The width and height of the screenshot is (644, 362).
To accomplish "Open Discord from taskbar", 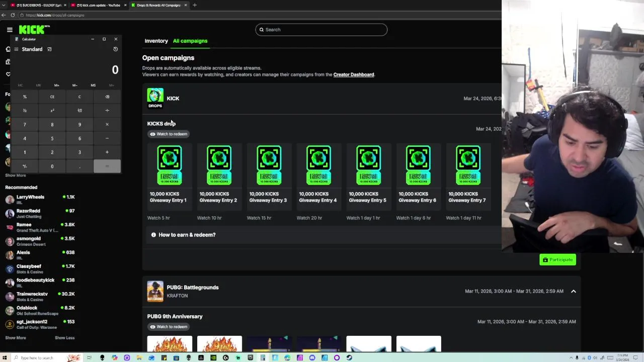I will pos(312,357).
